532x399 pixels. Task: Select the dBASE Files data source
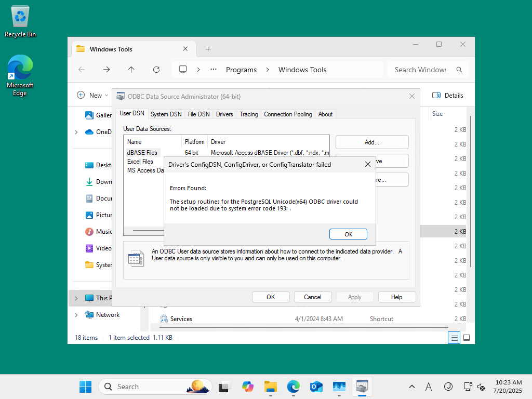click(142, 153)
